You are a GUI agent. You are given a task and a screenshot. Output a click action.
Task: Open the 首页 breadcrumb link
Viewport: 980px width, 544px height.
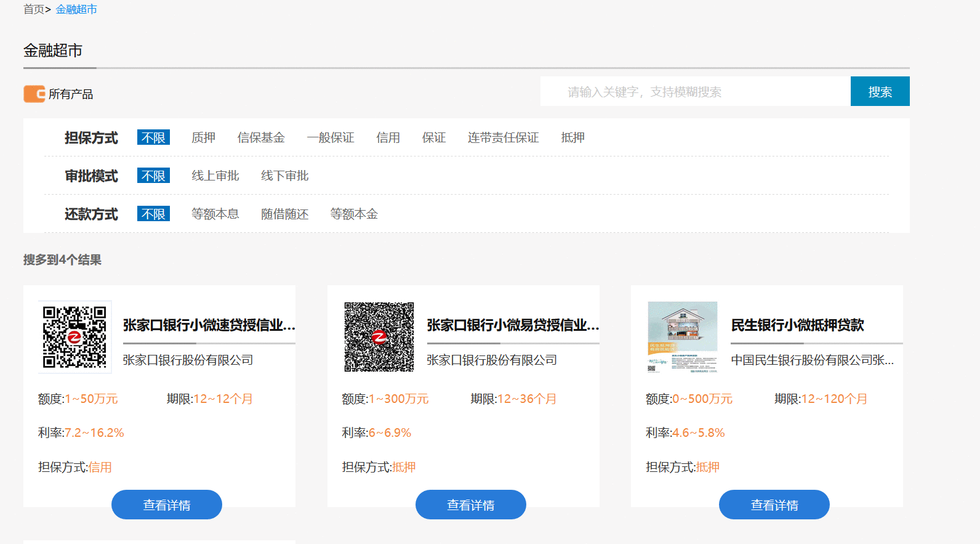34,9
